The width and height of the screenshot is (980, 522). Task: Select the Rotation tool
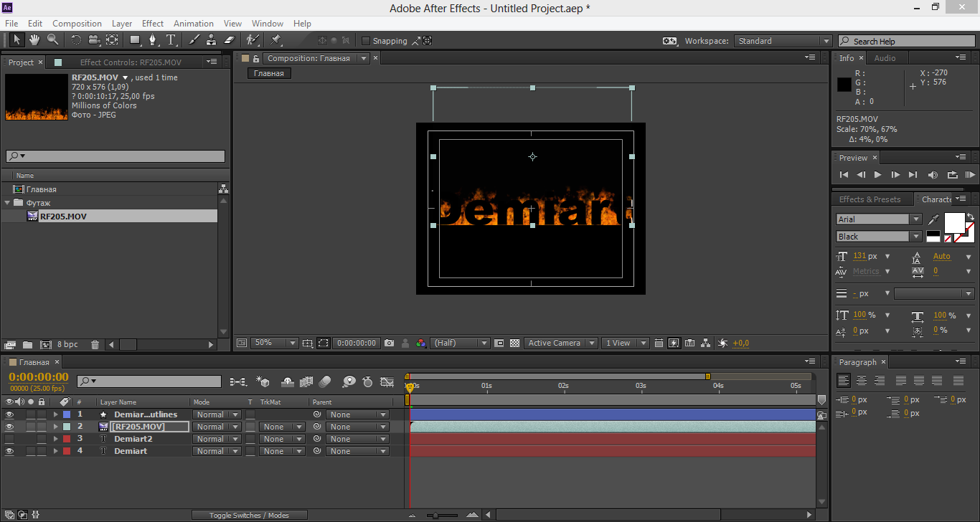[76, 40]
